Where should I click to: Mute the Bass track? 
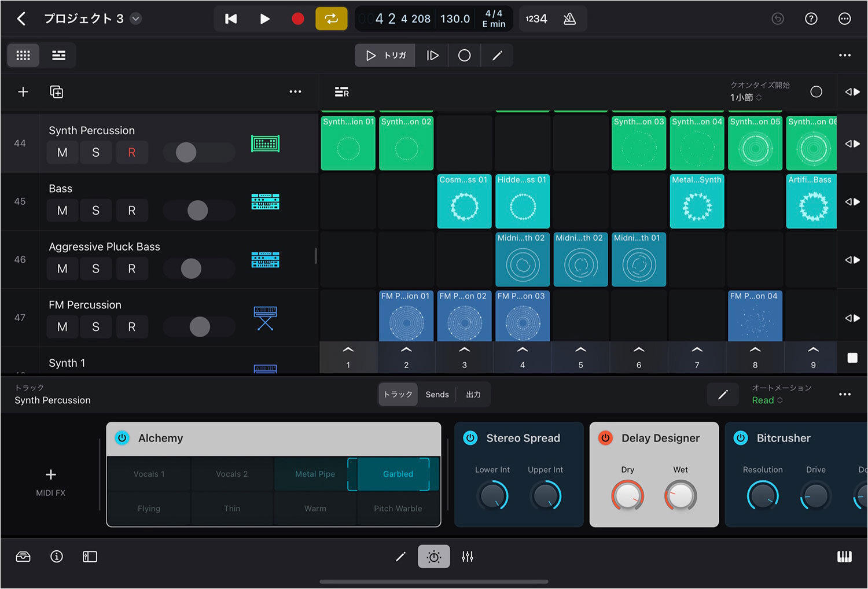pyautogui.click(x=62, y=211)
